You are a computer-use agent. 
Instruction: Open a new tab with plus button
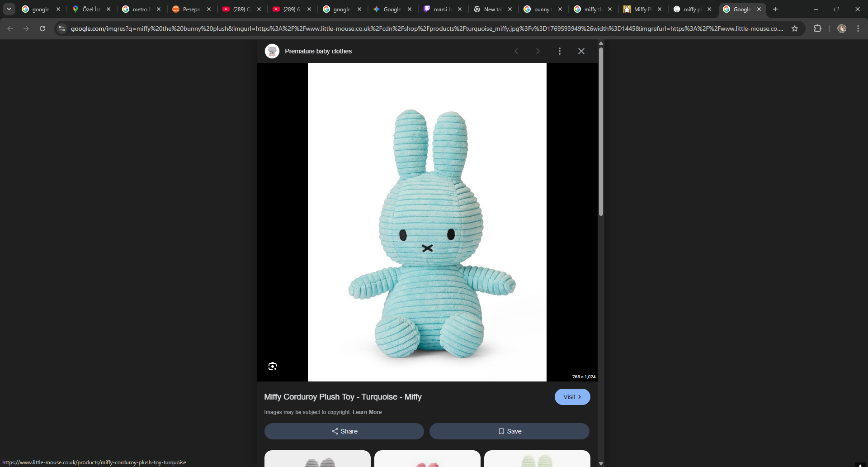(775, 9)
